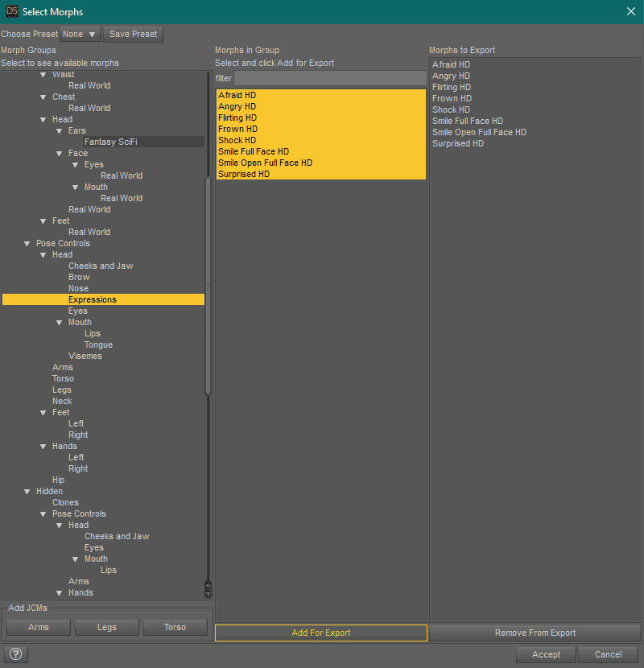Click the Save Preset button
The height and width of the screenshot is (668, 644).
click(133, 34)
